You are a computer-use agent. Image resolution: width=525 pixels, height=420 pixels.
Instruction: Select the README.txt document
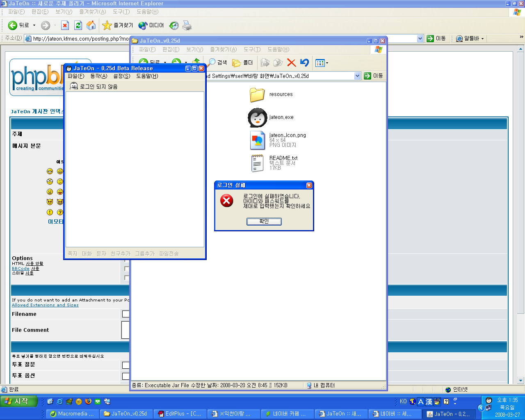(x=257, y=163)
